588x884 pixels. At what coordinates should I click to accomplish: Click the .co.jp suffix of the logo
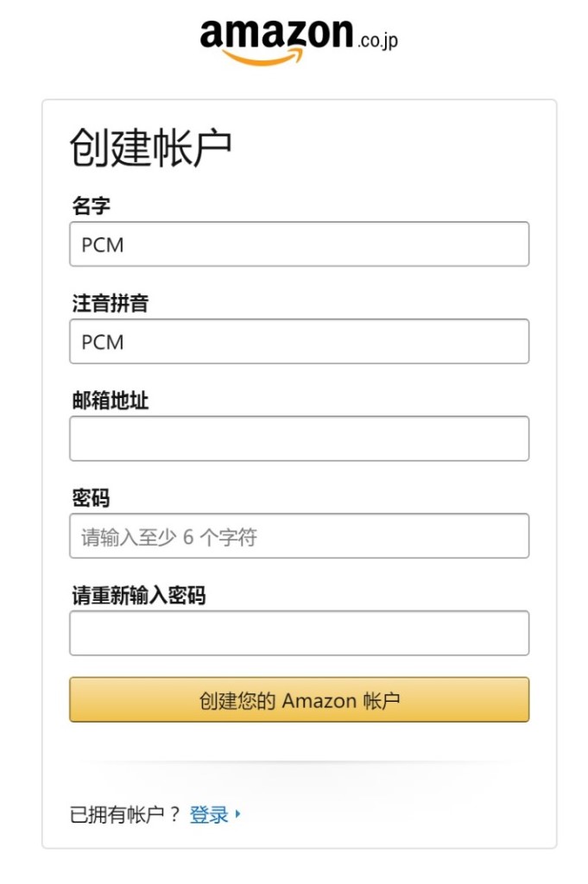point(377,41)
